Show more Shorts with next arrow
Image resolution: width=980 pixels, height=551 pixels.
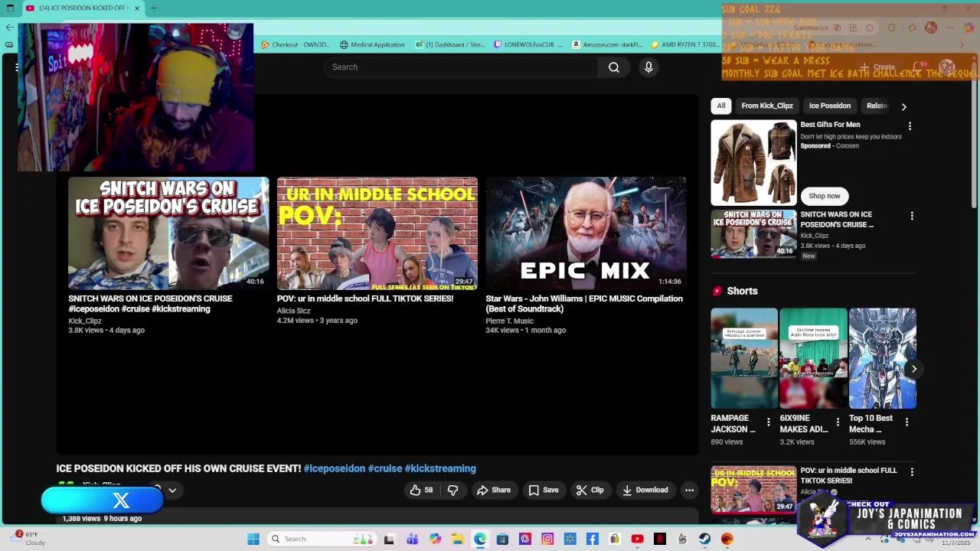913,369
